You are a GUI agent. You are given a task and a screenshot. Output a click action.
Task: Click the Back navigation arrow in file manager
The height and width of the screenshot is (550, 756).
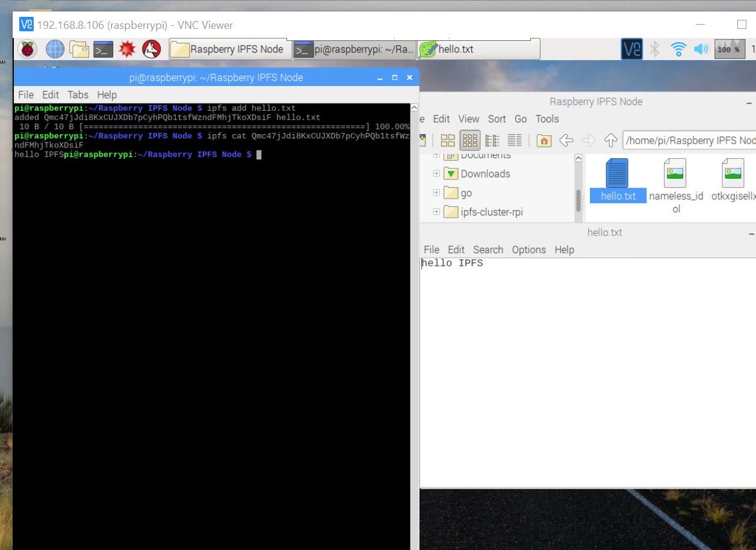click(x=566, y=140)
